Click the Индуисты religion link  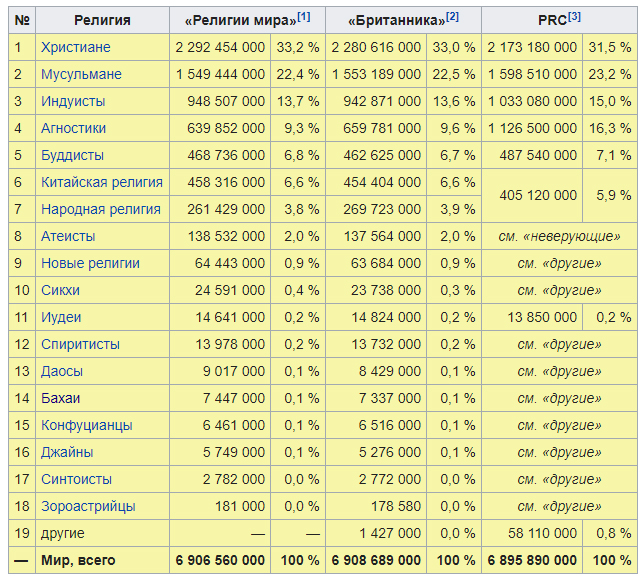pos(73,101)
